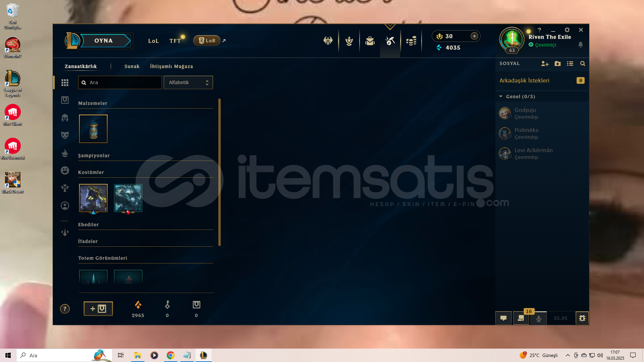
Task: Select the first skin shard with blue gem
Action: pyautogui.click(x=93, y=198)
